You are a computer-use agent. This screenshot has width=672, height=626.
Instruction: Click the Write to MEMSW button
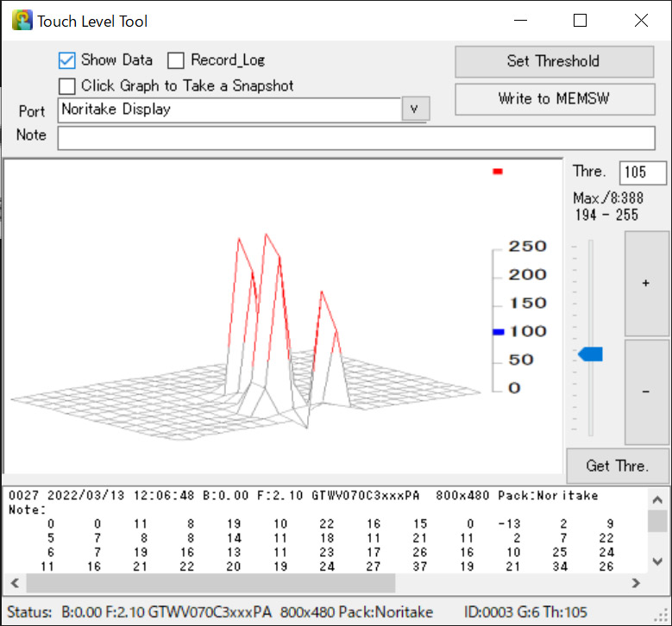coord(554,98)
